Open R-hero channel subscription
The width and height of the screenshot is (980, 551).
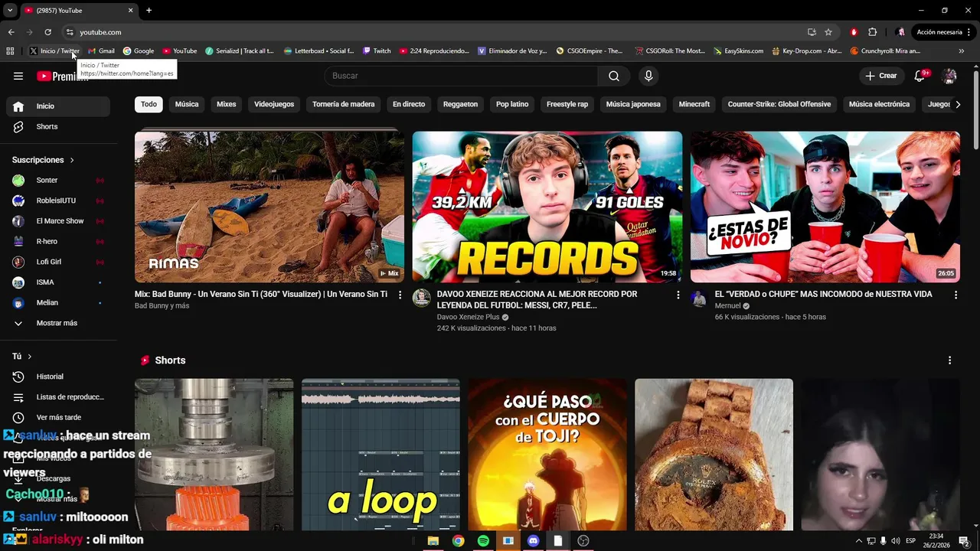[x=58, y=241]
